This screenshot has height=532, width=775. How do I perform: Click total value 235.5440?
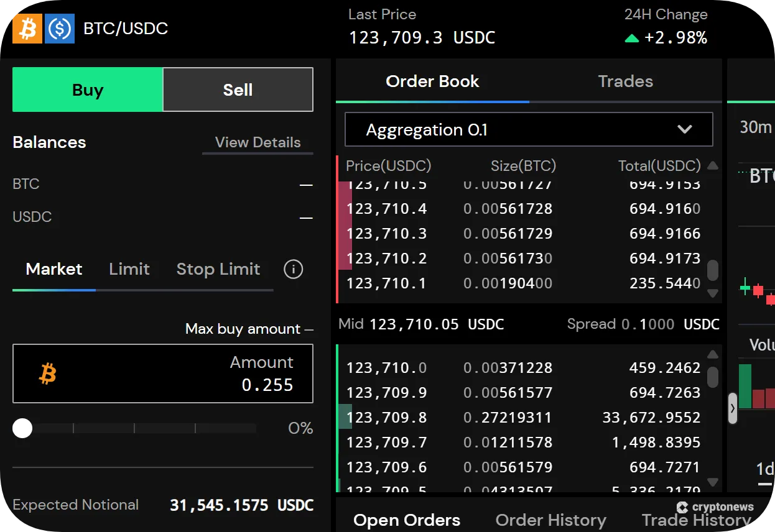[665, 283]
